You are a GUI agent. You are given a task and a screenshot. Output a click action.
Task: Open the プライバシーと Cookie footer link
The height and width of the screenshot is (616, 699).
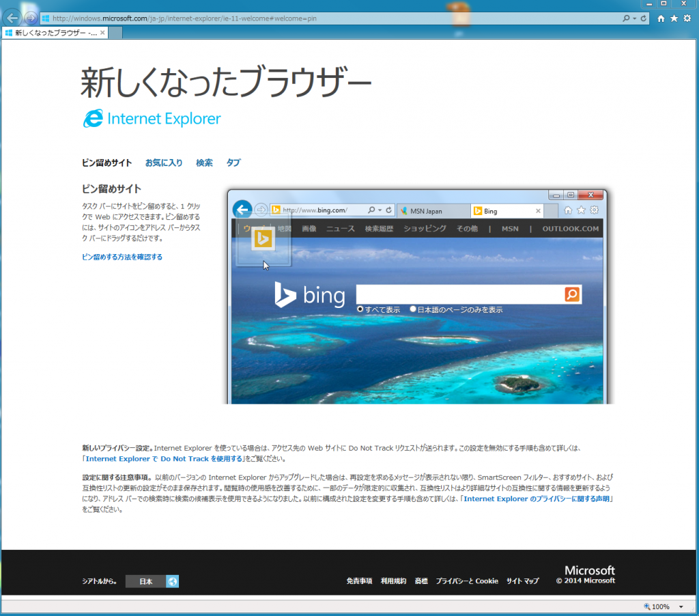point(467,580)
